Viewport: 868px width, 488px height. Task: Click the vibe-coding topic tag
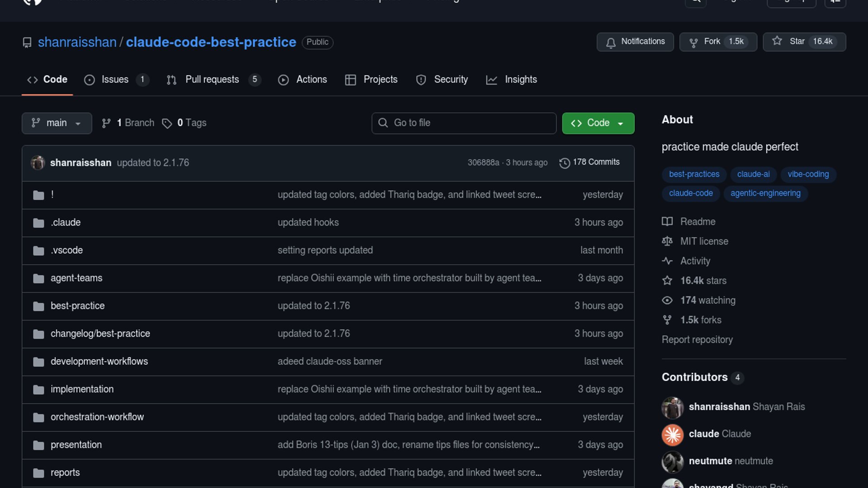[x=808, y=174]
